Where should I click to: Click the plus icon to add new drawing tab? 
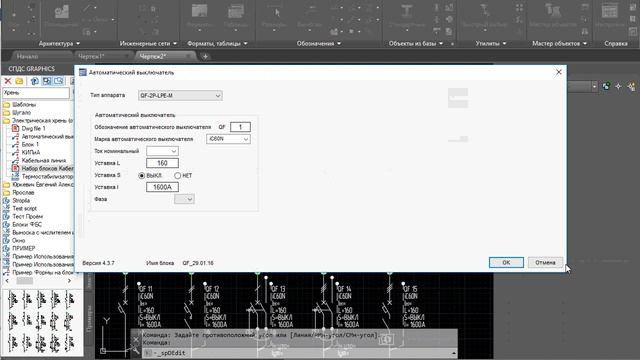pos(205,56)
